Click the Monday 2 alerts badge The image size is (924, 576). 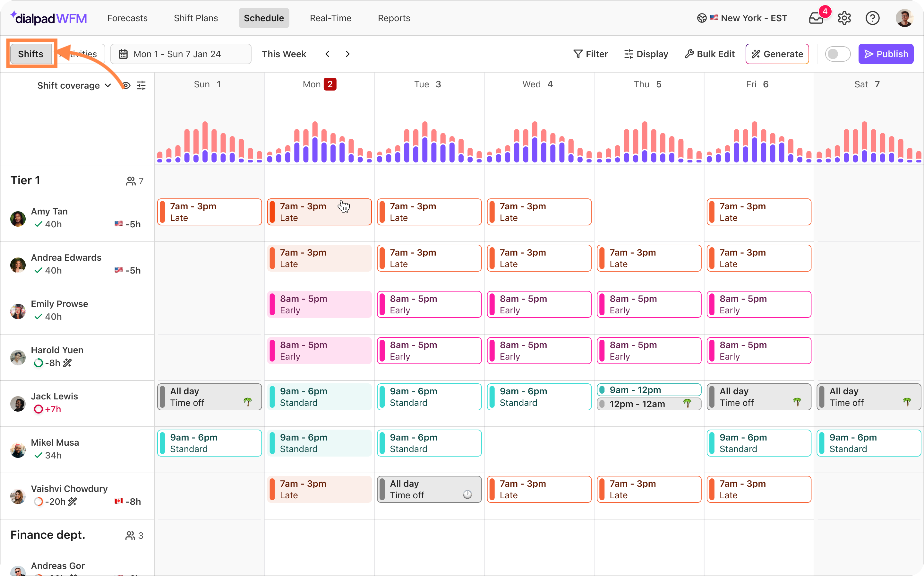tap(330, 84)
